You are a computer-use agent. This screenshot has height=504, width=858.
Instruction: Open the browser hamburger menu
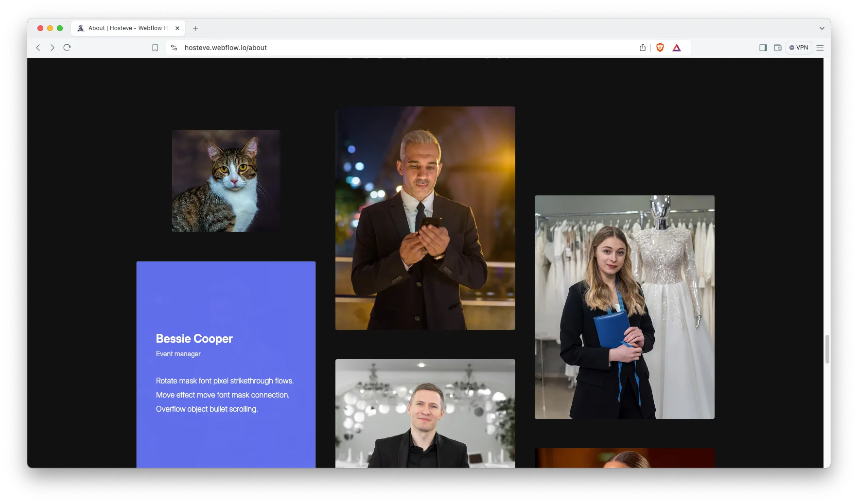point(820,48)
